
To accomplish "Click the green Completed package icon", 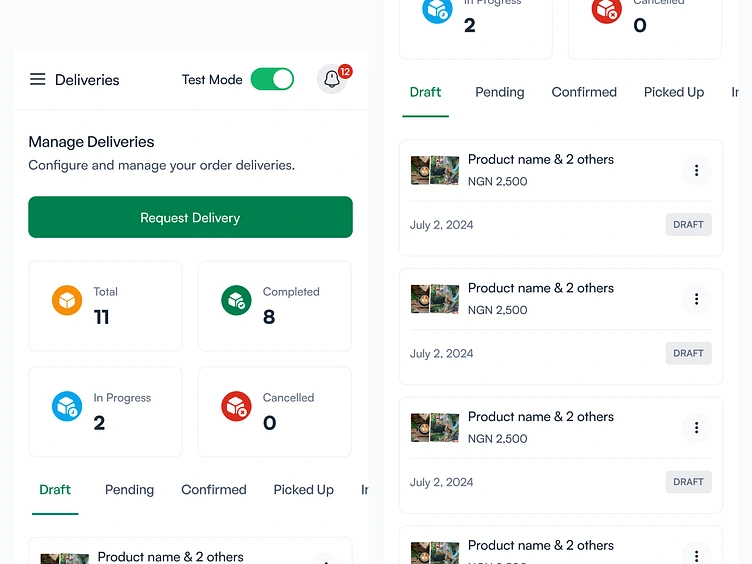I will click(x=236, y=300).
